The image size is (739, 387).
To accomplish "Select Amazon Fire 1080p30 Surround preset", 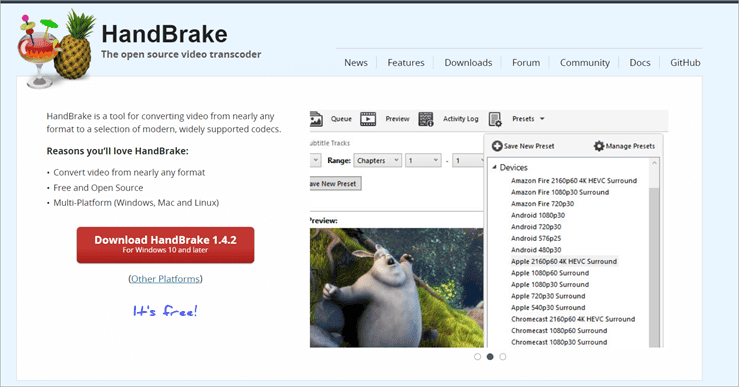I will coord(560,192).
